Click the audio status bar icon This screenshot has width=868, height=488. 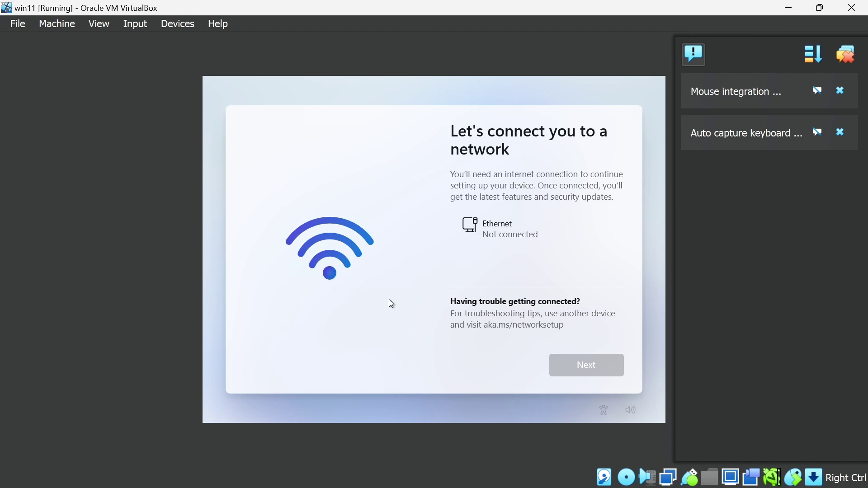pos(647,477)
